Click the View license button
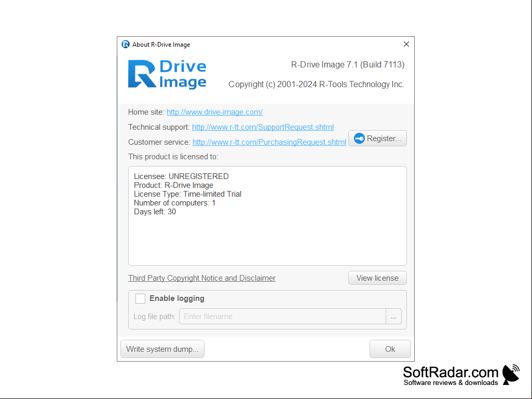This screenshot has width=532, height=399. (x=377, y=278)
